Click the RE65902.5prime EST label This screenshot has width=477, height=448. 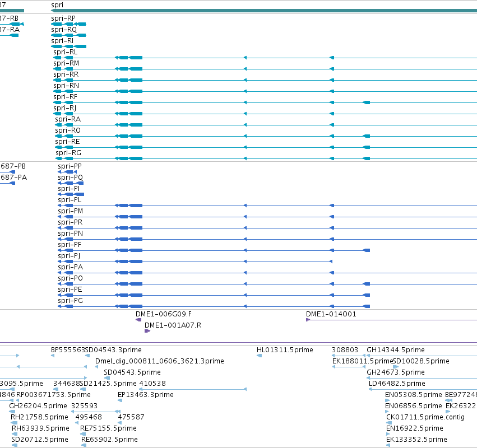(x=109, y=440)
